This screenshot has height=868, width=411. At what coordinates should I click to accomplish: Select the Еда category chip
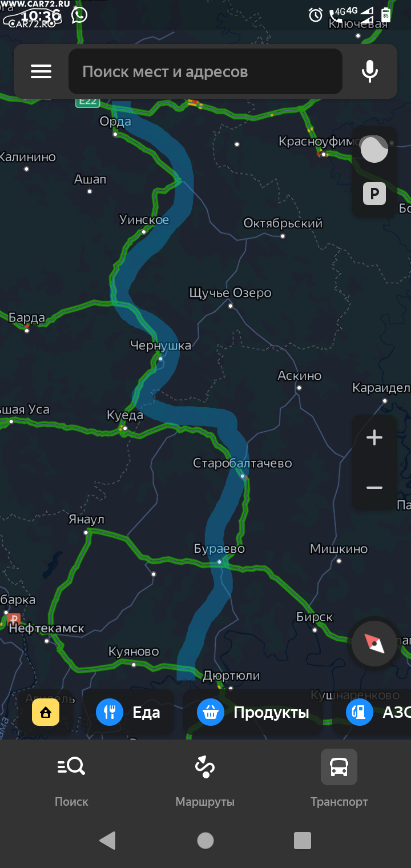click(x=128, y=712)
